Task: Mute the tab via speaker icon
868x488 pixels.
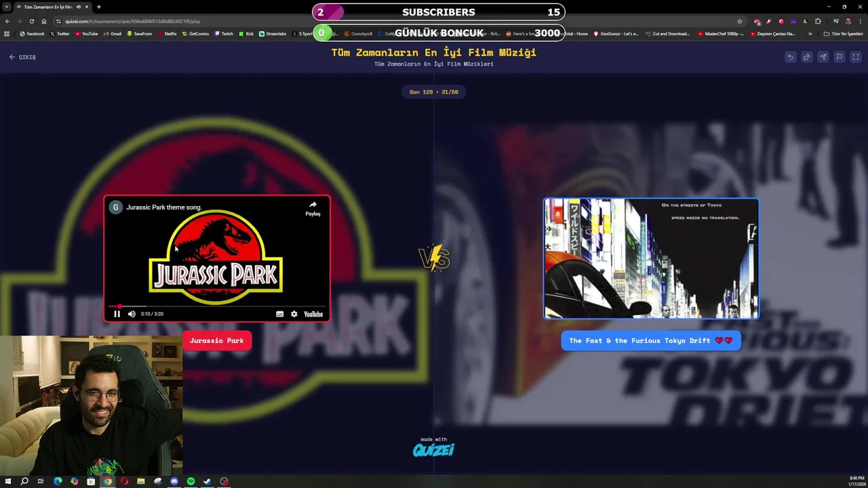Action: tap(79, 7)
